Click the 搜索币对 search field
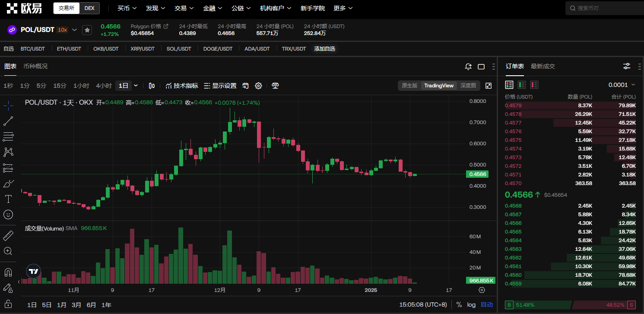This screenshot has width=644, height=314. click(604, 8)
